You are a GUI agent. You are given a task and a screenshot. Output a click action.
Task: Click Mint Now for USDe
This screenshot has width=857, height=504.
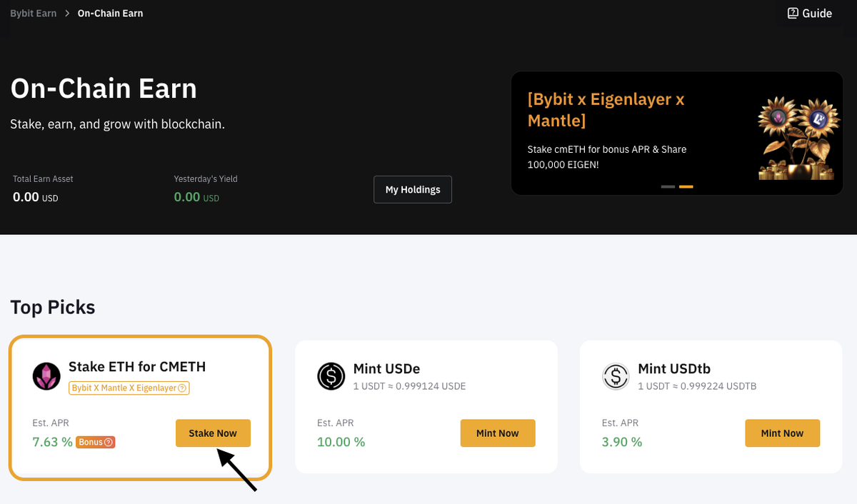coord(498,433)
